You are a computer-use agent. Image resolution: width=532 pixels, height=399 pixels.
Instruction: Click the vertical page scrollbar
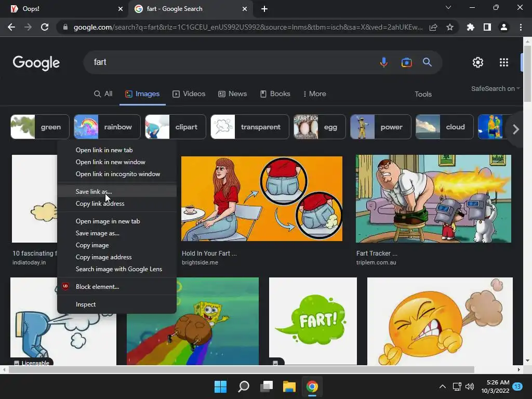[x=527, y=73]
